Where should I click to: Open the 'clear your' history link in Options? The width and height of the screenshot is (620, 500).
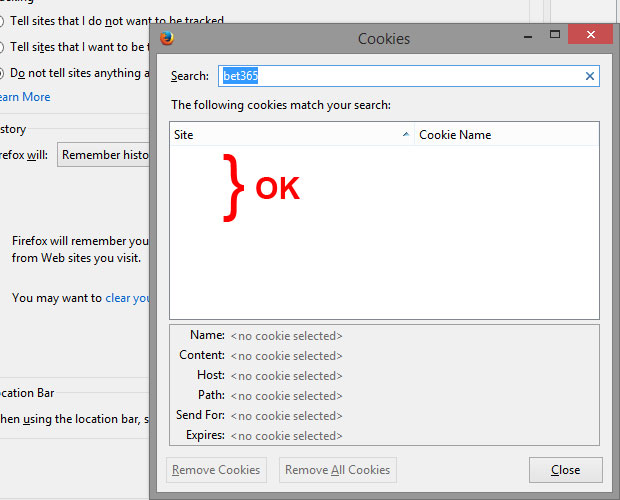pos(127,298)
